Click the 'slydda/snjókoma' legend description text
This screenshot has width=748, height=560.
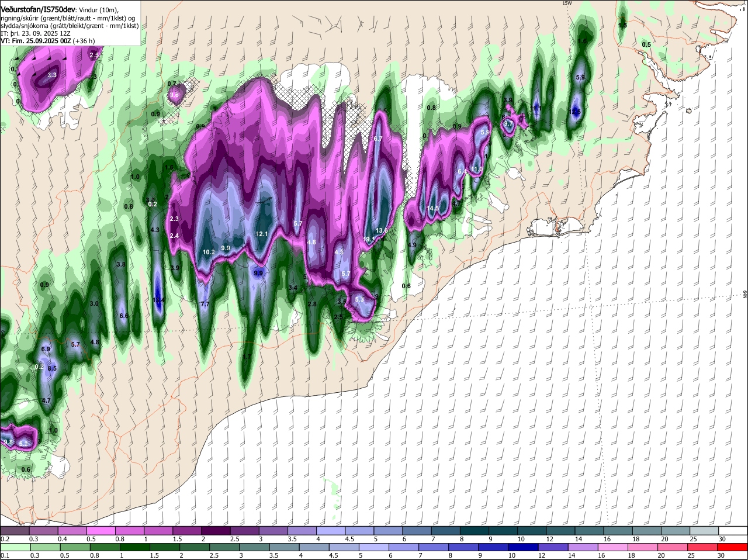[24, 26]
